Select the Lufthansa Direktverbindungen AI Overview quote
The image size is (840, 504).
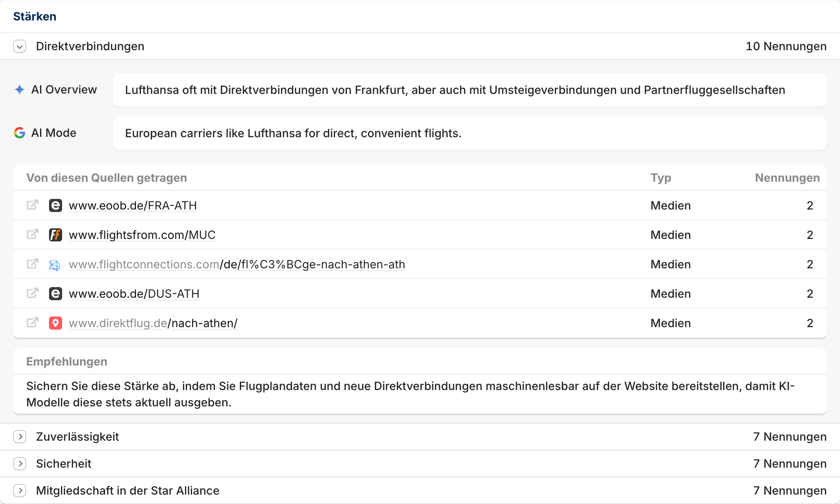455,90
